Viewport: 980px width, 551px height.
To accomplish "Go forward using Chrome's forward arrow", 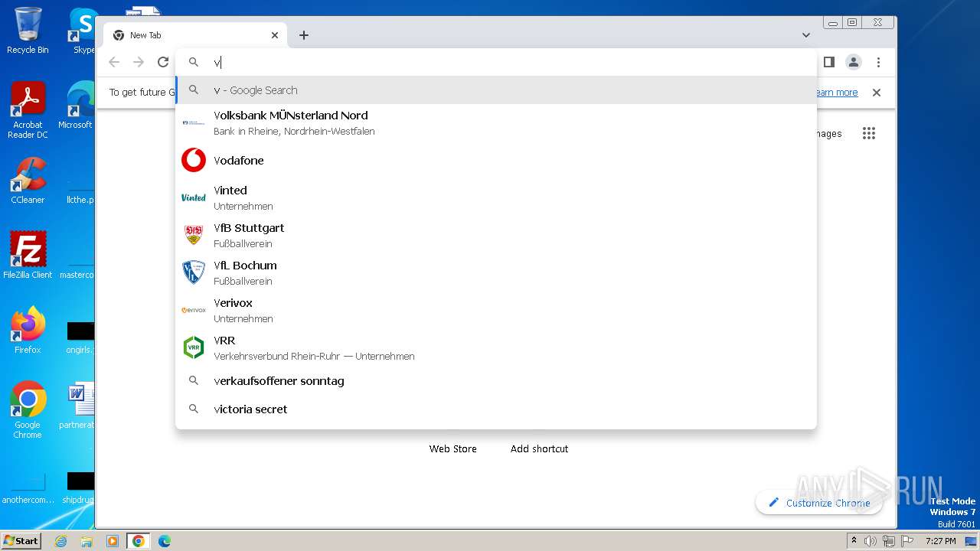I will point(139,62).
